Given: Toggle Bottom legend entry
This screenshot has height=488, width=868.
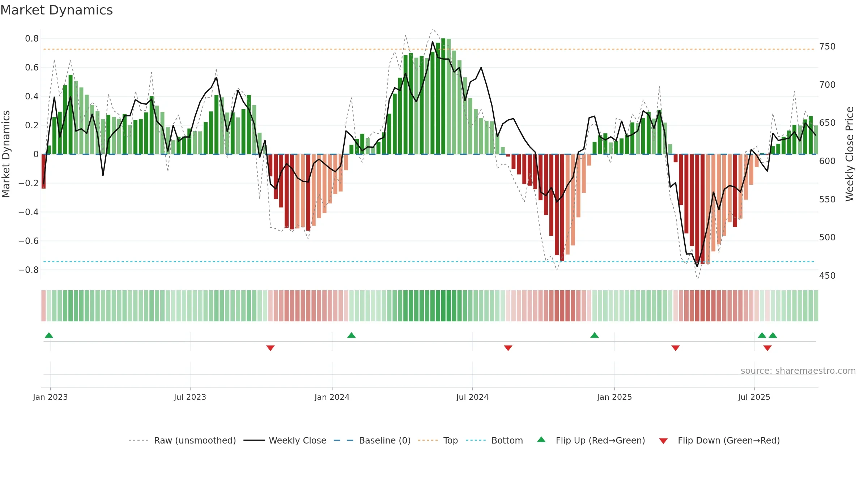Looking at the screenshot, I should (x=494, y=440).
